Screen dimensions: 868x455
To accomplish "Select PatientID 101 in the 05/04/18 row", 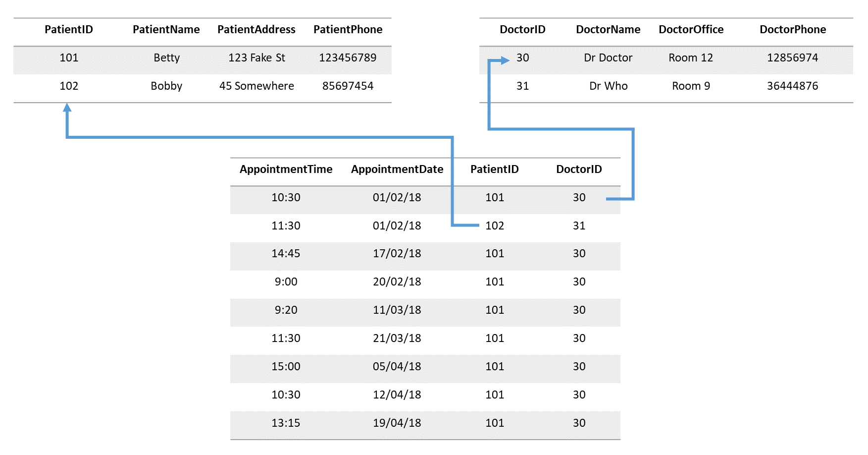I will pos(495,367).
